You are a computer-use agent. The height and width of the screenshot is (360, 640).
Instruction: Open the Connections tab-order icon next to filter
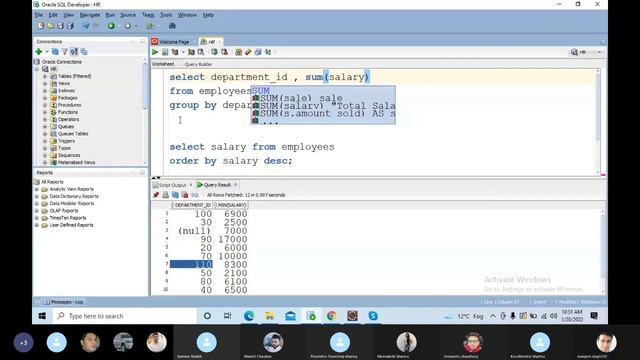[74, 51]
